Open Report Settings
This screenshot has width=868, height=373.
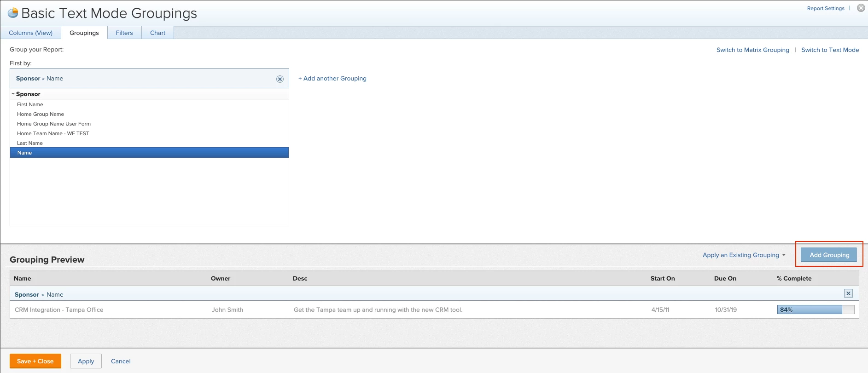826,8
